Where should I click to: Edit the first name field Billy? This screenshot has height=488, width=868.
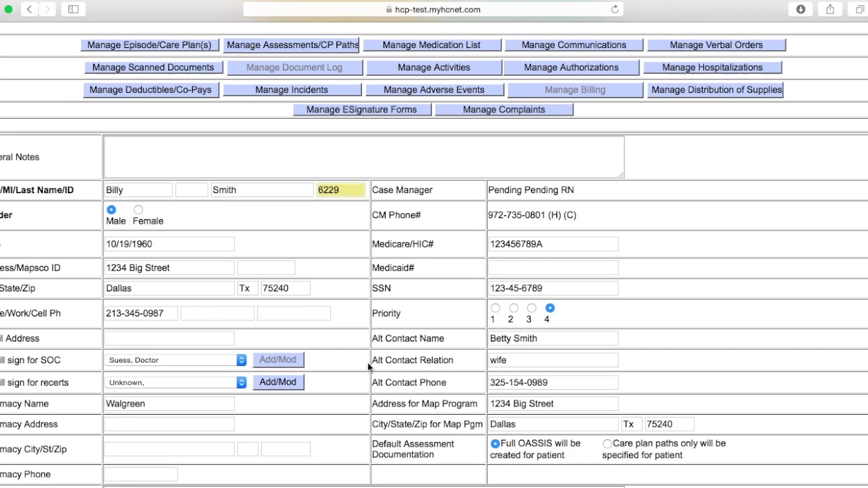(x=138, y=190)
